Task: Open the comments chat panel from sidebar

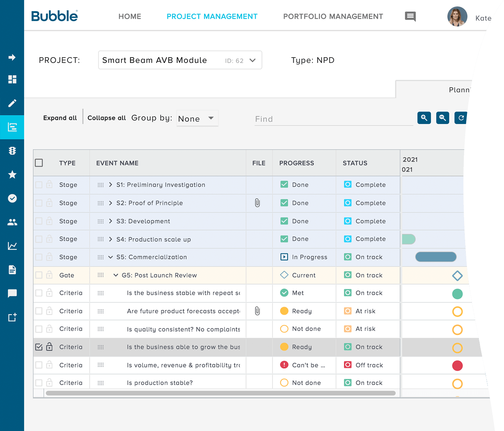Action: tap(12, 293)
